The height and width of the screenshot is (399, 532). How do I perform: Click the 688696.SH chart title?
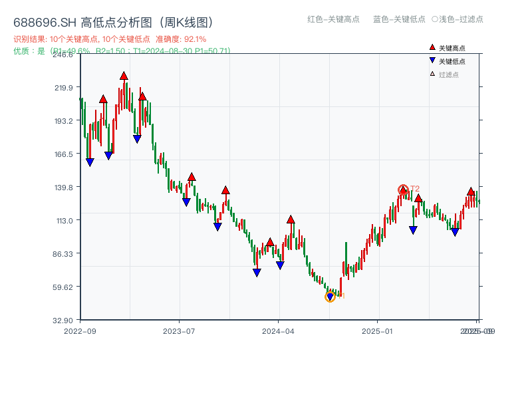click(113, 21)
